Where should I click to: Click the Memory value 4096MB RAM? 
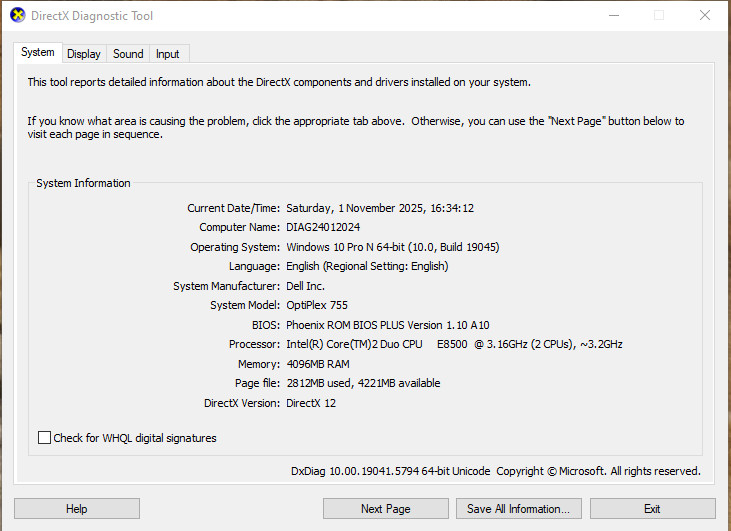point(317,364)
